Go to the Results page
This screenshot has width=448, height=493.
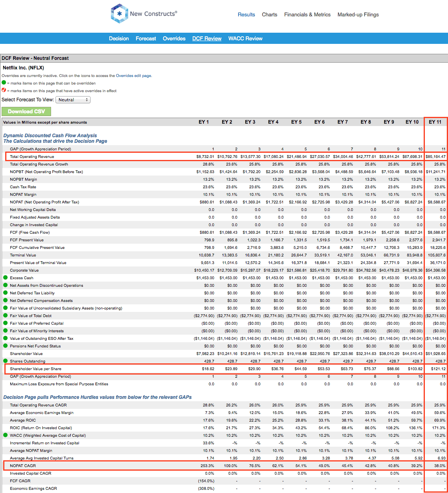pos(246,15)
